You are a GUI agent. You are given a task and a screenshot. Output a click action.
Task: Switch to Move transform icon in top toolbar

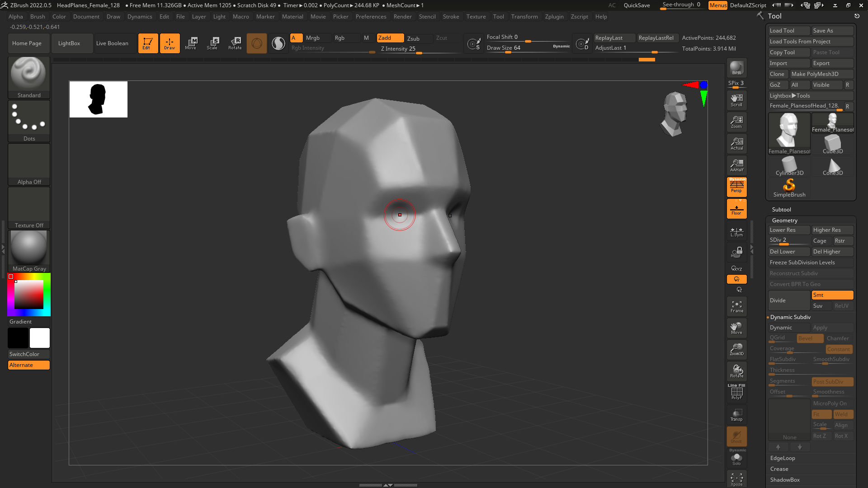pos(191,43)
